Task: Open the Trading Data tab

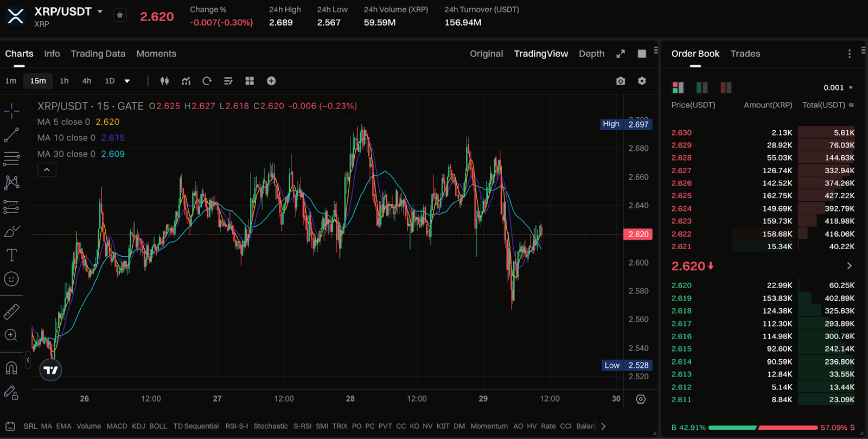Action: 98,54
